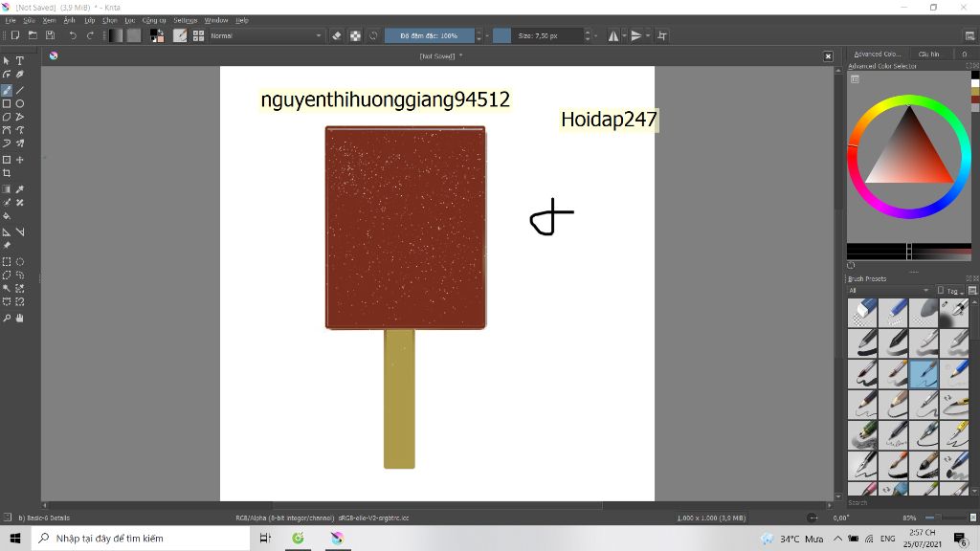The width and height of the screenshot is (980, 551).
Task: Click the foreground/background color indicator
Action: pos(157,35)
